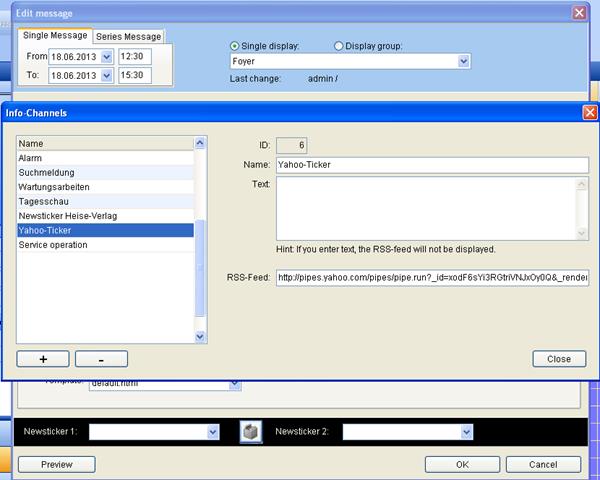Focus the channel Name text field
This screenshot has height=480, width=600.
click(x=432, y=165)
